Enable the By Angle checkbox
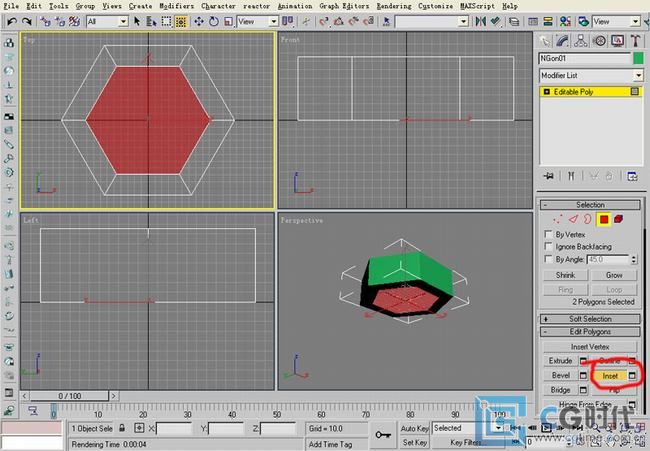Screen dimensions: 650x451 click(548, 259)
